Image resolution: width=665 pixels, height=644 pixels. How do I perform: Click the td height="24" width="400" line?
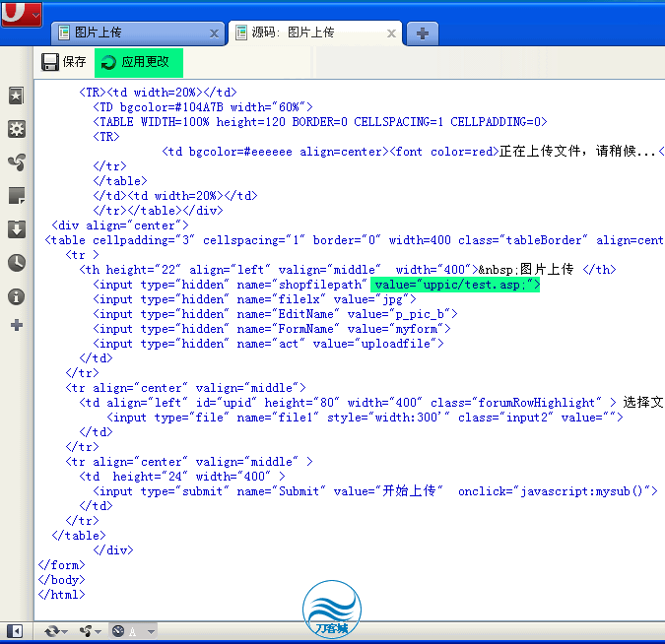pos(182,477)
